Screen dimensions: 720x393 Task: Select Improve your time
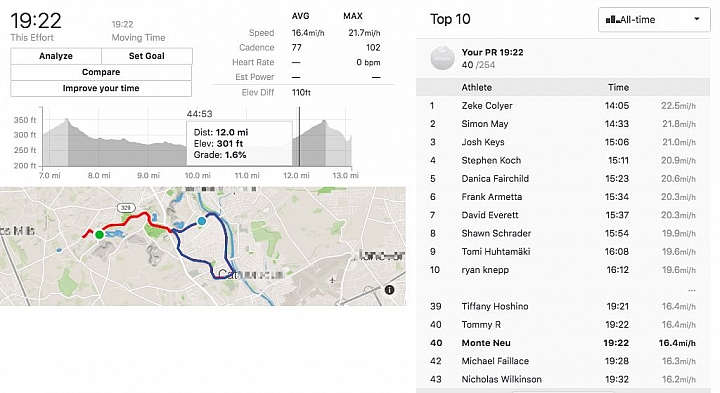point(101,88)
